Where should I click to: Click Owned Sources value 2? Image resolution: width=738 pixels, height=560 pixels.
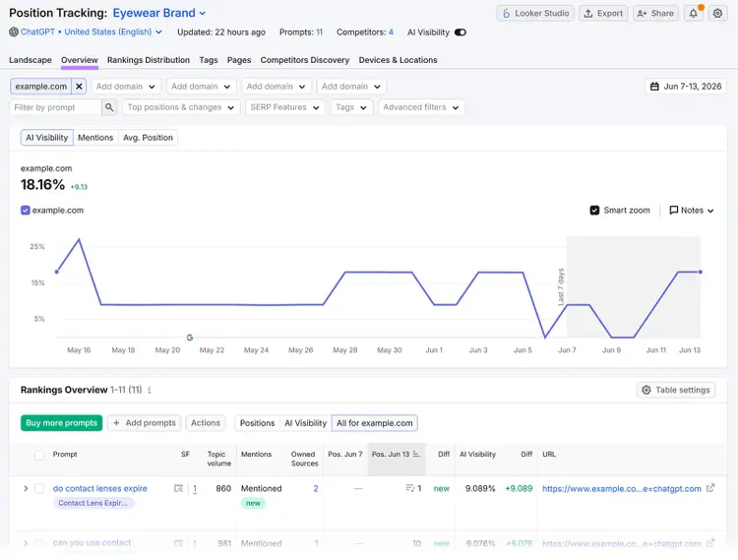click(x=316, y=489)
